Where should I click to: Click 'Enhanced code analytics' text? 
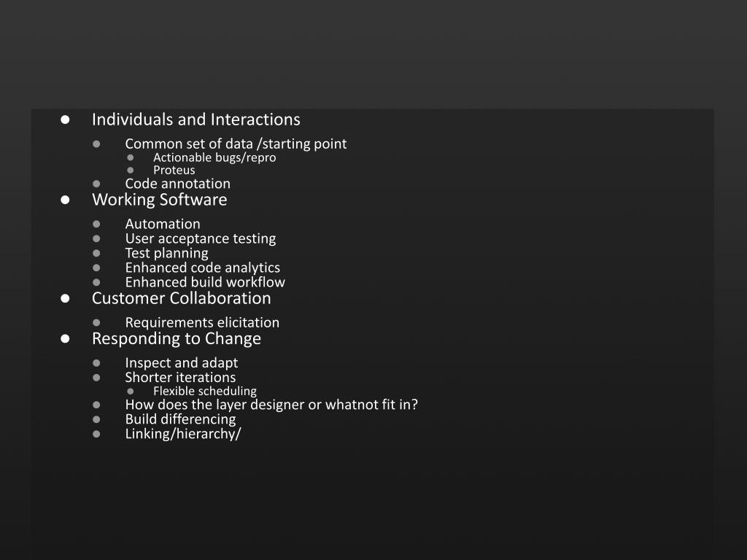(x=203, y=268)
